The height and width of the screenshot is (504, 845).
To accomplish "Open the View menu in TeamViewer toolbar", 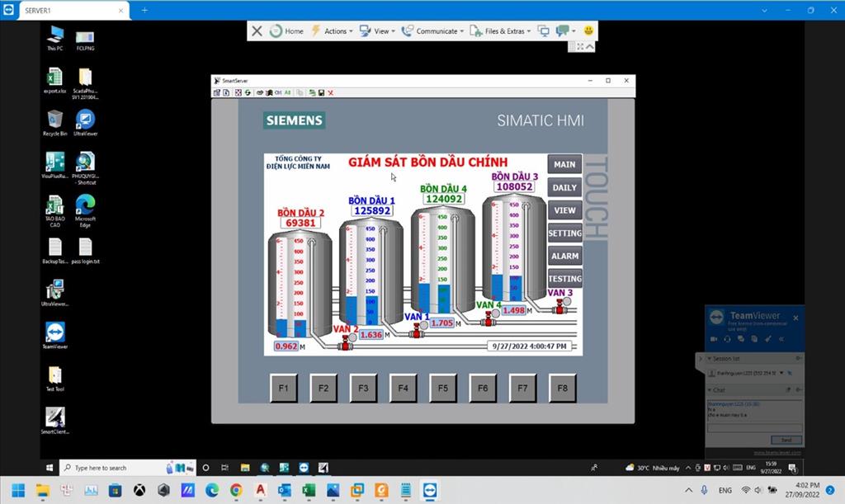I will click(377, 31).
